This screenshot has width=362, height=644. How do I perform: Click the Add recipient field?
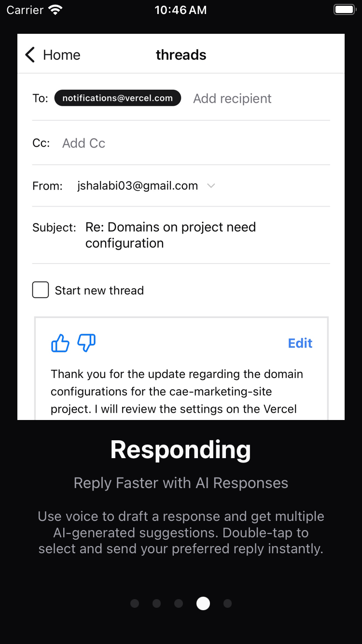tap(232, 98)
